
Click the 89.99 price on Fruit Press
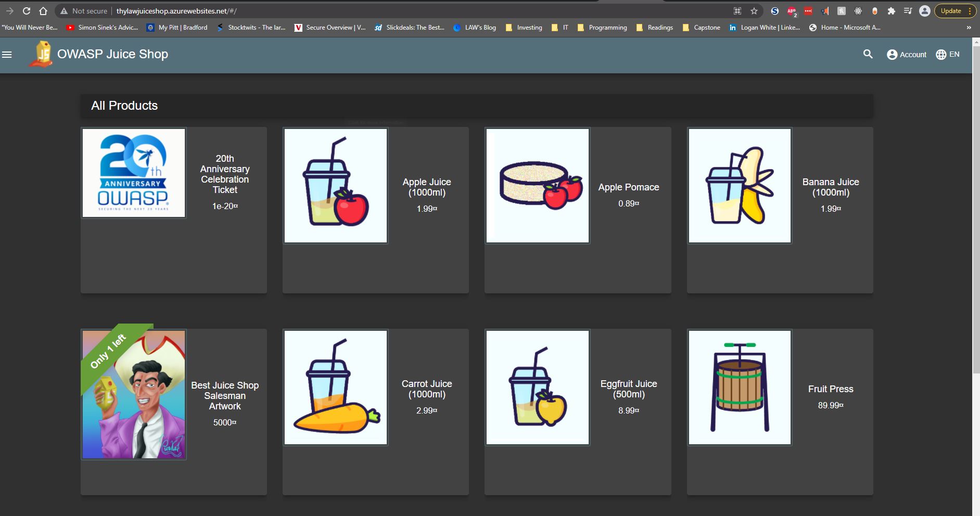831,405
